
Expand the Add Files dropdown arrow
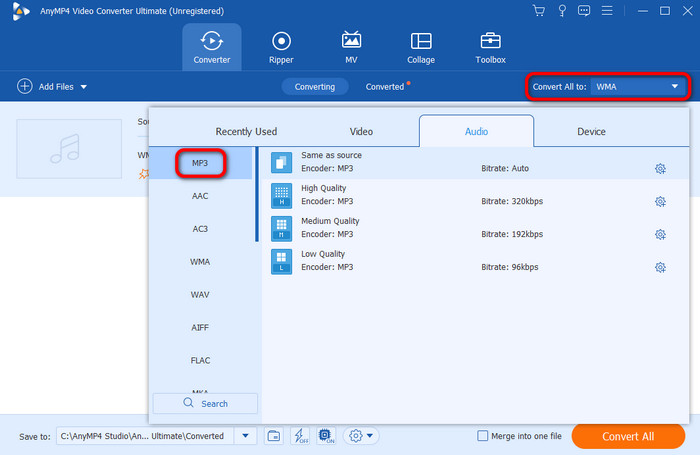coord(84,87)
